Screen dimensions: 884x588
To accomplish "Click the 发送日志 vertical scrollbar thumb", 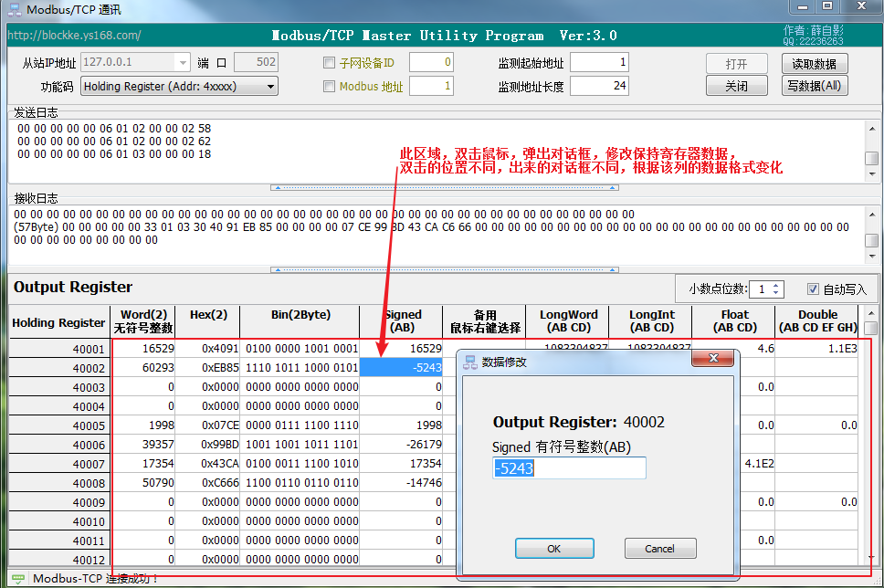I will click(x=872, y=158).
